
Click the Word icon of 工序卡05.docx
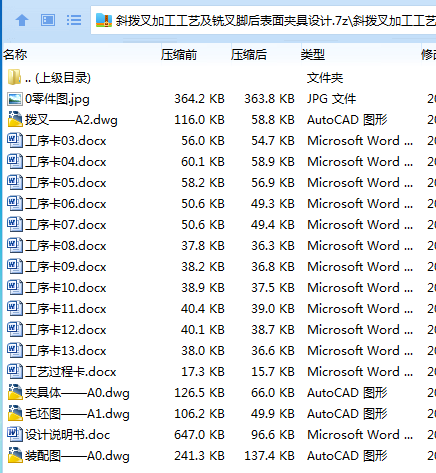click(x=15, y=182)
